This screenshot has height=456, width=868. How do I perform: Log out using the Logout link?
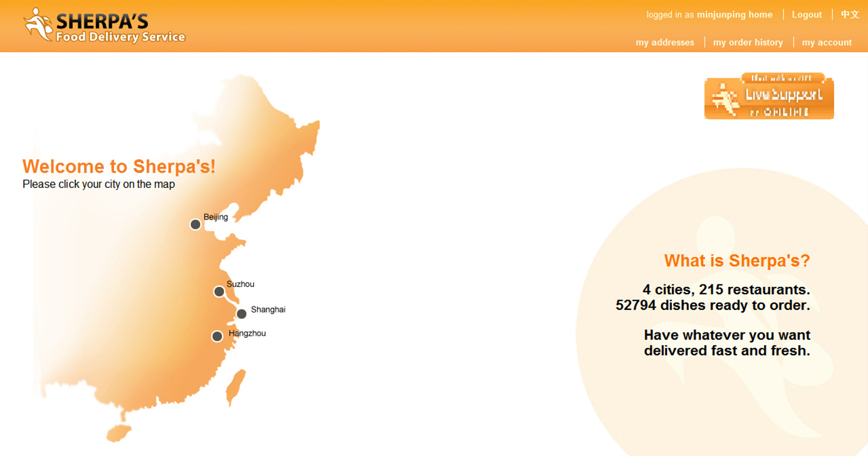[807, 15]
